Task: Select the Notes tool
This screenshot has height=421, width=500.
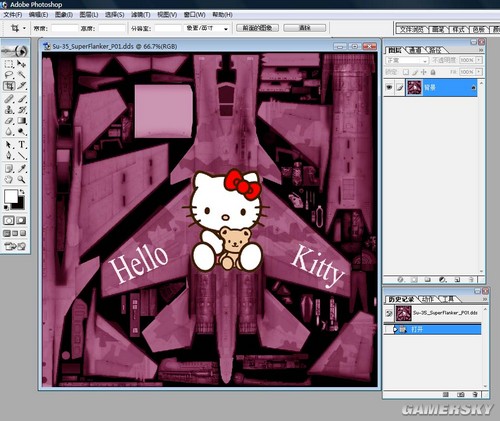Action: (x=9, y=169)
